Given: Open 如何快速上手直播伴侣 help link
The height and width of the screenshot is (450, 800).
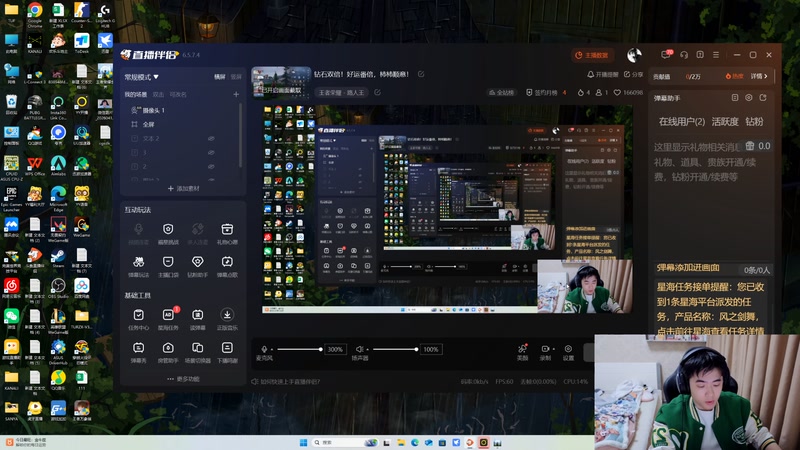Looking at the screenshot, I should point(285,382).
